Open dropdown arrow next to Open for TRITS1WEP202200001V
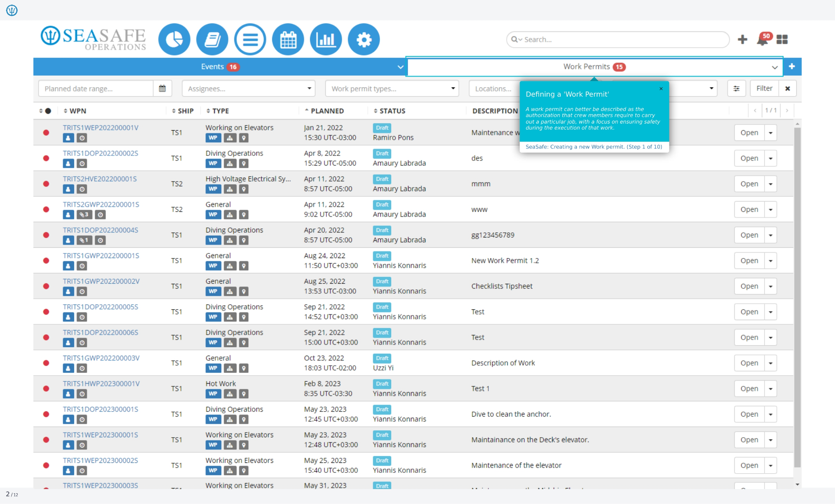 pos(771,133)
